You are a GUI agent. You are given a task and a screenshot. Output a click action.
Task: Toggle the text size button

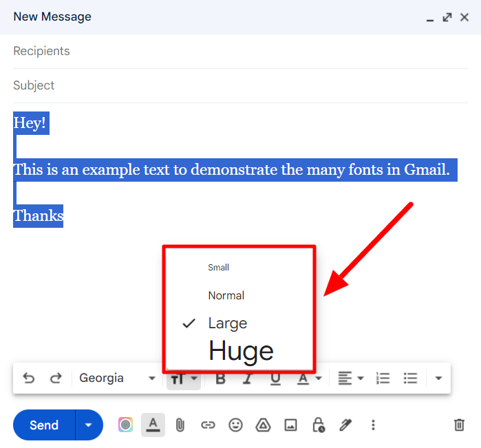pos(184,379)
